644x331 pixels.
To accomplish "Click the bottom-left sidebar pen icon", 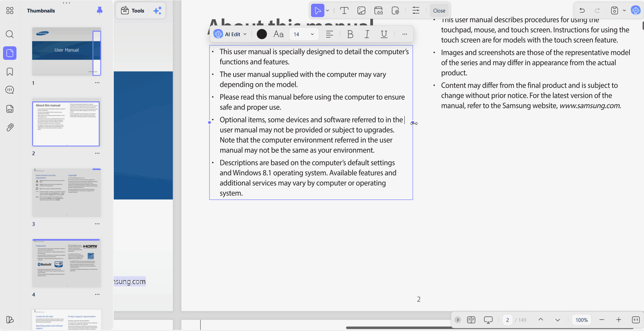I will (x=10, y=320).
